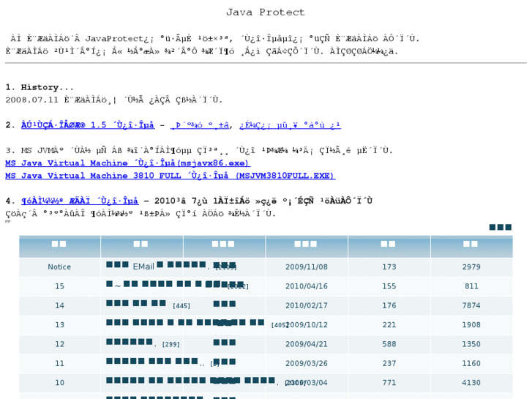
Task: Click row number 15 in first column
Action: [x=60, y=286]
